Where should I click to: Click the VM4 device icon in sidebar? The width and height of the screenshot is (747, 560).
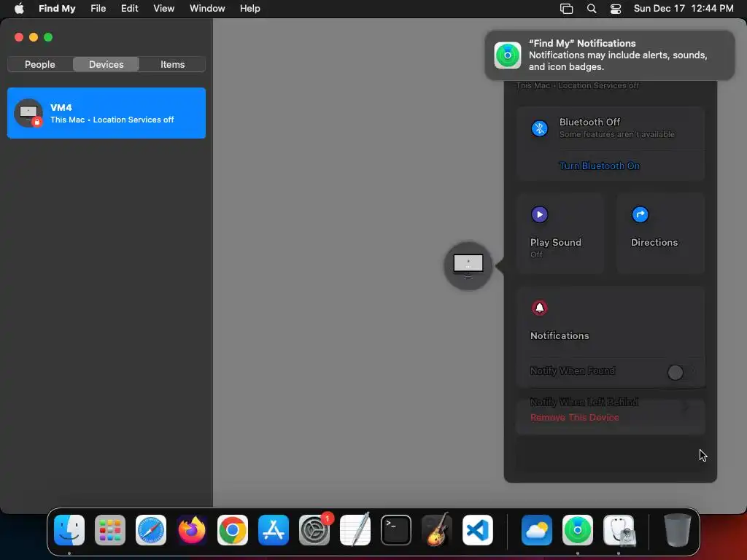(x=28, y=113)
